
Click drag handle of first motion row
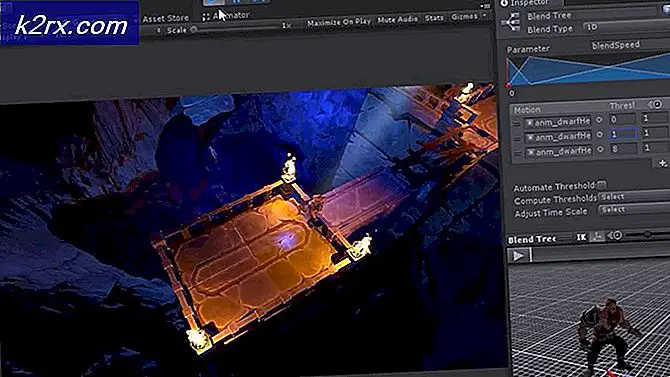[517, 124]
